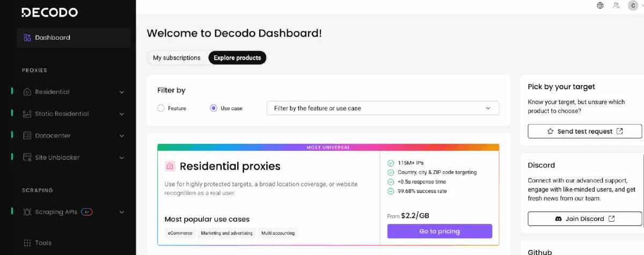The image size is (644, 255).
Task: Switch to Explore products tab
Action: coord(237,58)
